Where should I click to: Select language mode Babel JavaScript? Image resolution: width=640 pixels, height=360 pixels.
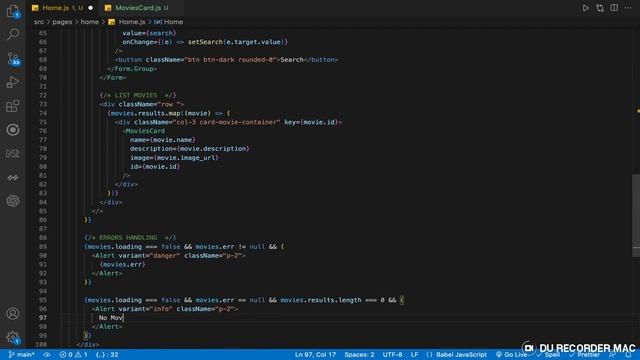pyautogui.click(x=457, y=355)
